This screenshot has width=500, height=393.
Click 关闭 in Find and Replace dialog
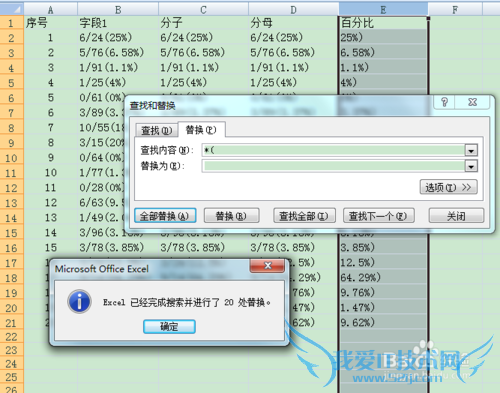click(456, 216)
